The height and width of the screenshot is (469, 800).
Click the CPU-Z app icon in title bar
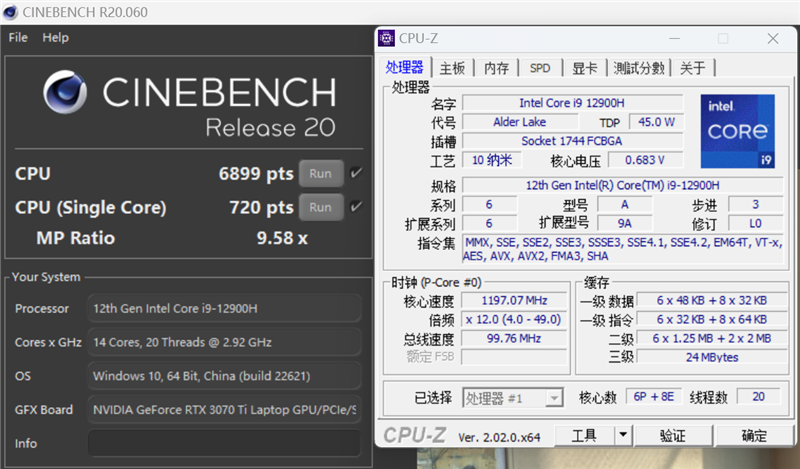(387, 38)
